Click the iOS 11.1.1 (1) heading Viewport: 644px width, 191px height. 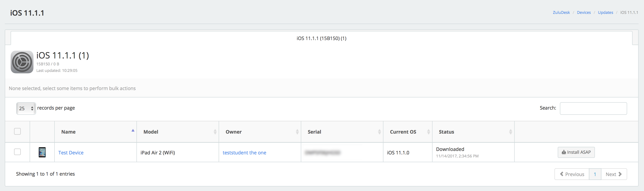tap(63, 55)
